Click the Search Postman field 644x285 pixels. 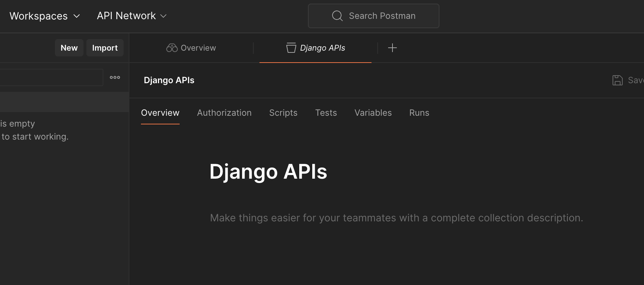(373, 16)
